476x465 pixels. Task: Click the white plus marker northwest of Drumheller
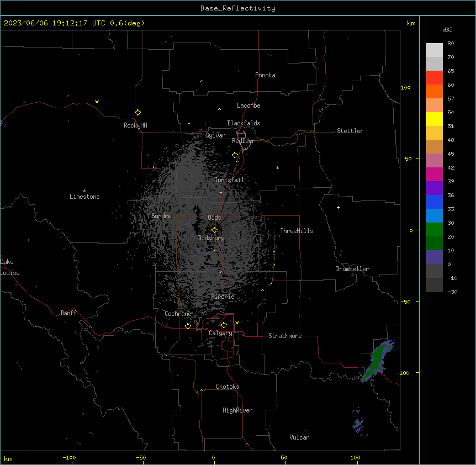point(338,207)
